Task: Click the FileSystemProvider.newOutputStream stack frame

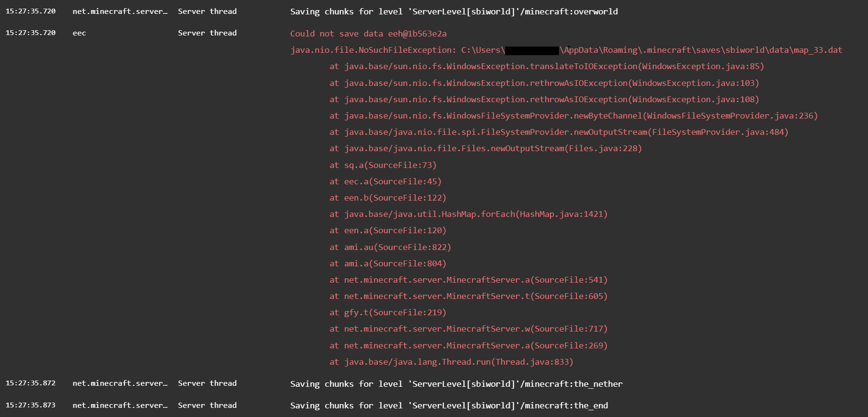Action: coord(559,132)
